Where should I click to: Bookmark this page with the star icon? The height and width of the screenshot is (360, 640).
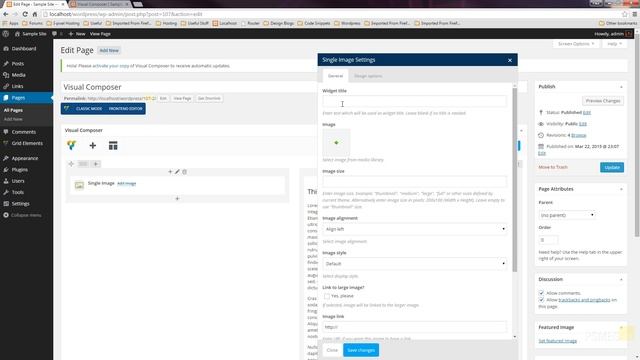[x=624, y=14]
